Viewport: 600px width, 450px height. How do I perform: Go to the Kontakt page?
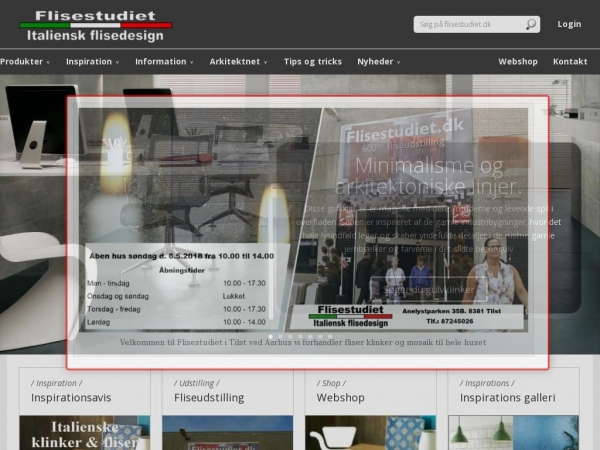570,62
